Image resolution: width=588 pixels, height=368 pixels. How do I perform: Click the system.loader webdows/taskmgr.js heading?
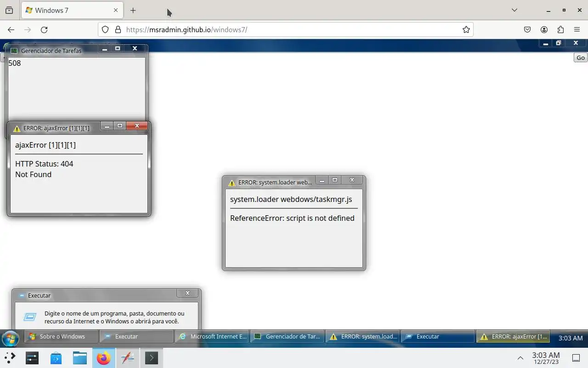(291, 199)
